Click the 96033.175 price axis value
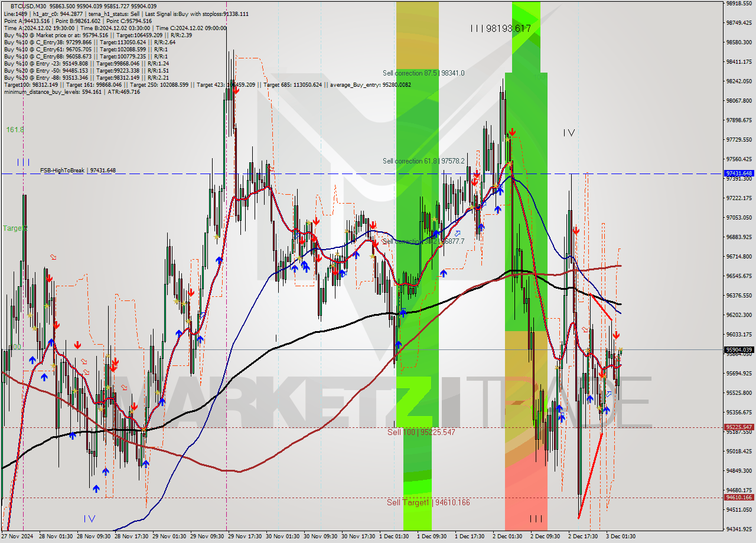 point(739,334)
